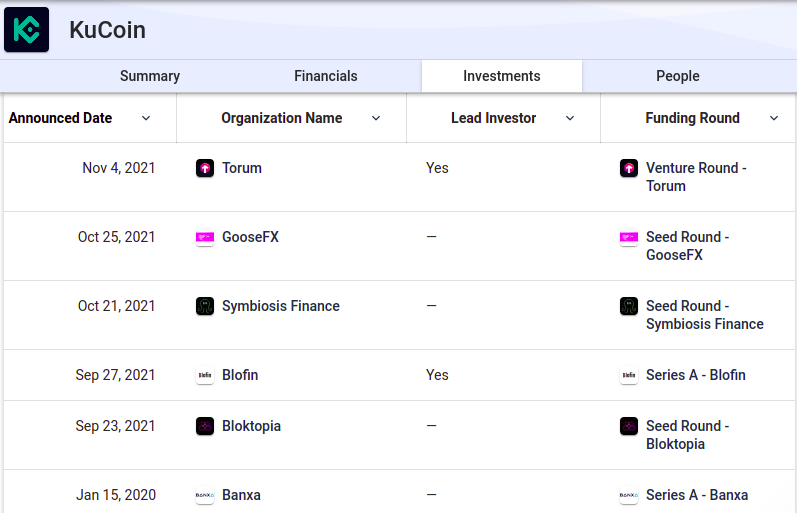The image size is (797, 513).
Task: Click Bloktopia logo in Funding Round column
Action: coord(629,426)
